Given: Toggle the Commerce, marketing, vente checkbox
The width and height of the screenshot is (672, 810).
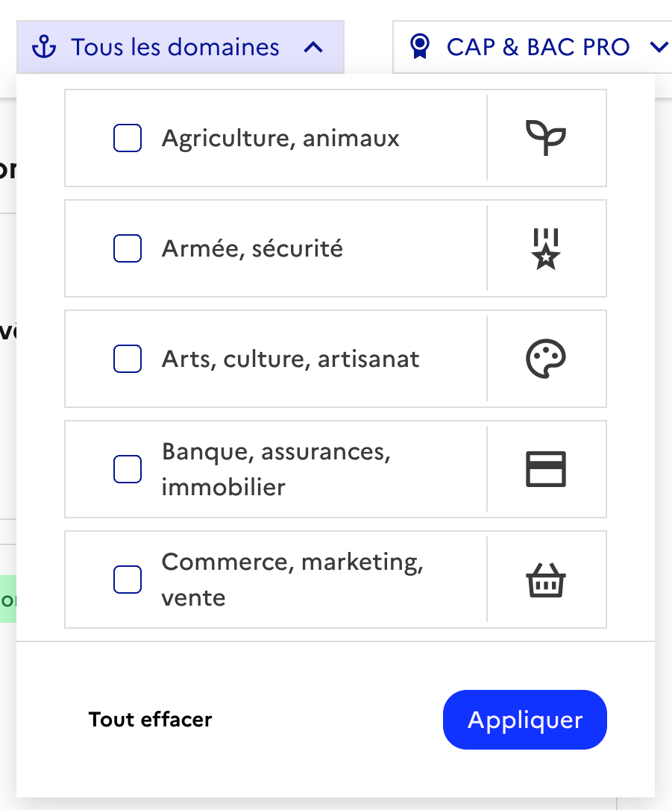Looking at the screenshot, I should tap(128, 580).
